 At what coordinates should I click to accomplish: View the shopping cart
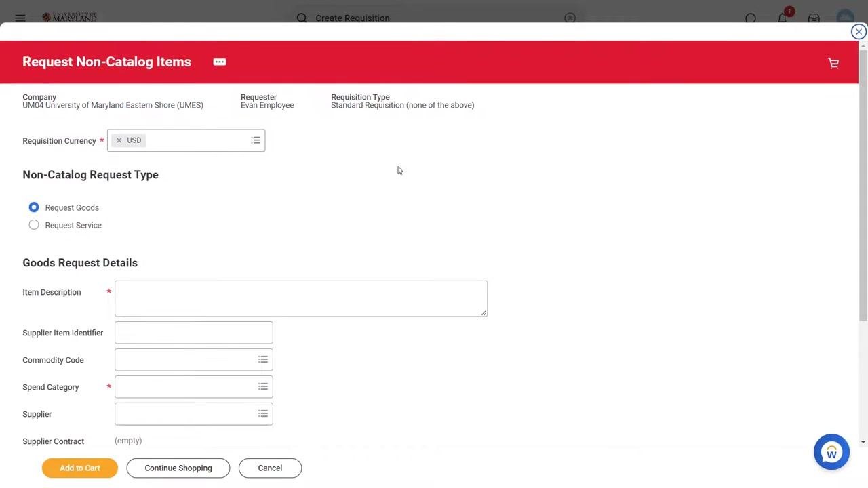[833, 63]
